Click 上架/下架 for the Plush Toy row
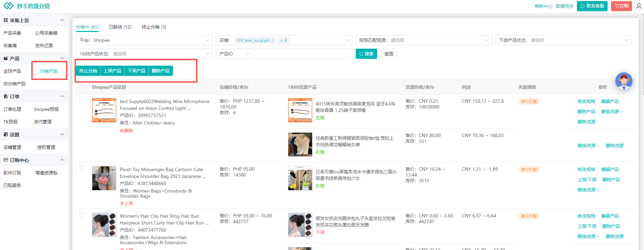644x250 pixels. [x=587, y=180]
